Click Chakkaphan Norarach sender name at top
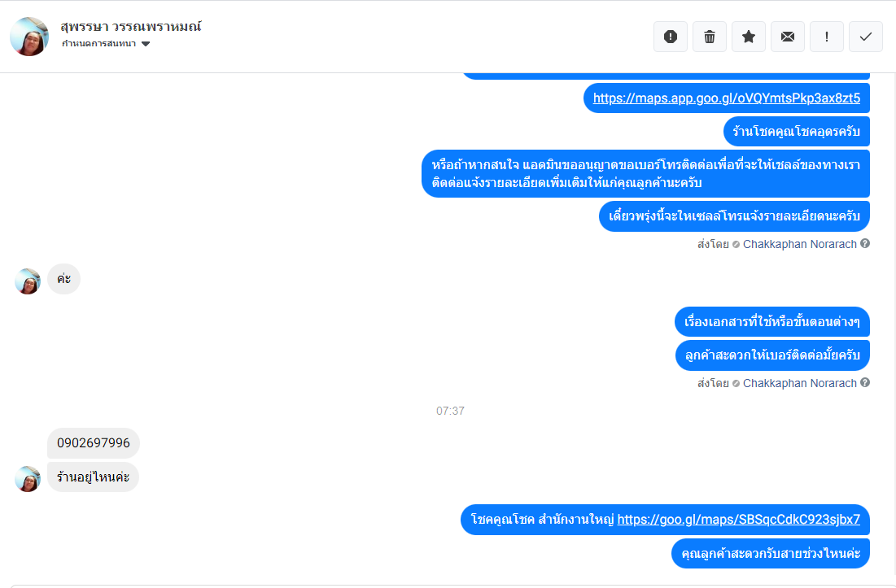Image resolution: width=896 pixels, height=588 pixels. pyautogui.click(x=799, y=244)
